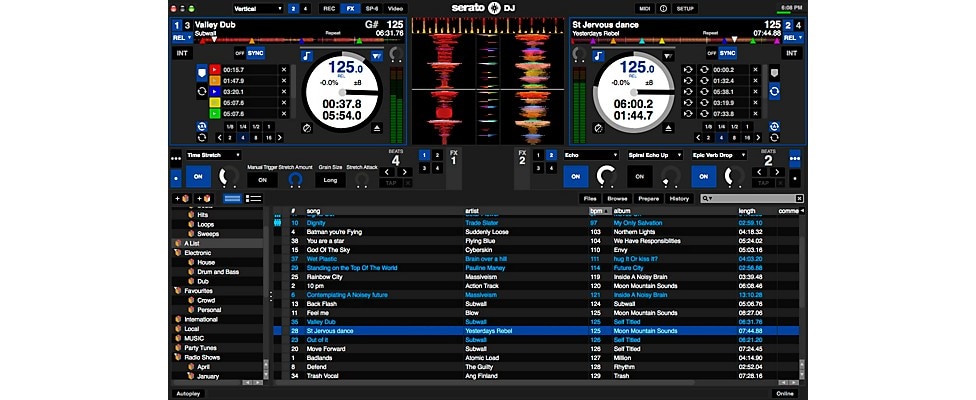Click the add smart crate icon
976x400 pixels.
[x=204, y=198]
